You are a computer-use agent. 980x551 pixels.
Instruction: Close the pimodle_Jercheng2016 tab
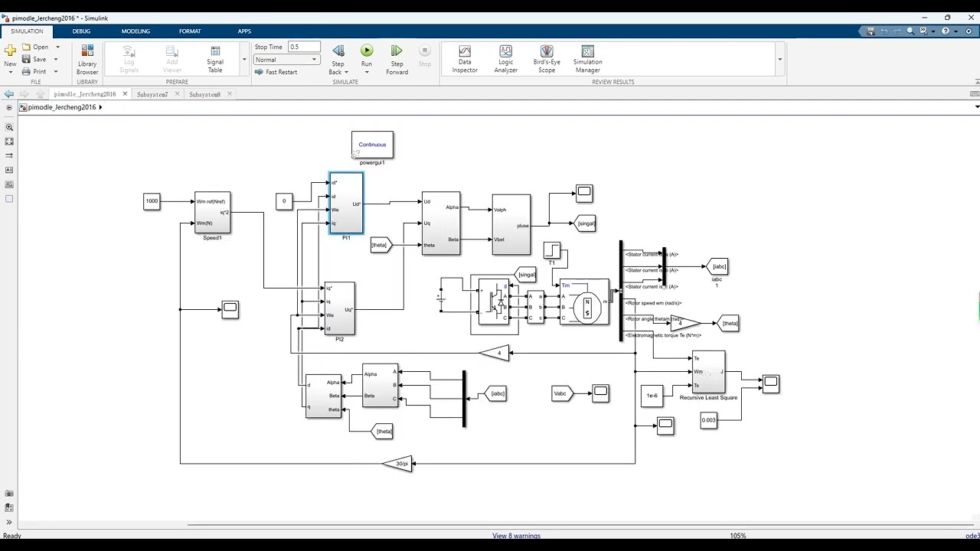coord(125,94)
